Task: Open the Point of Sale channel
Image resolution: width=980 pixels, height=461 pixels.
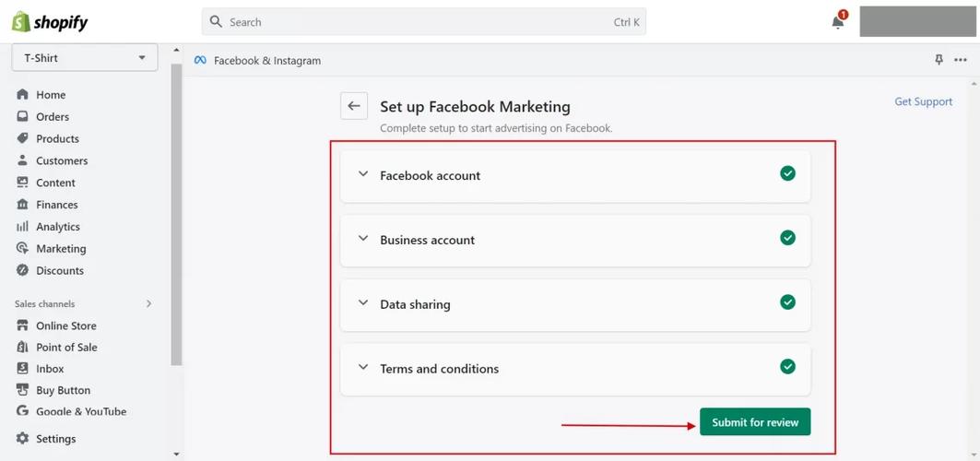Action: click(x=67, y=347)
